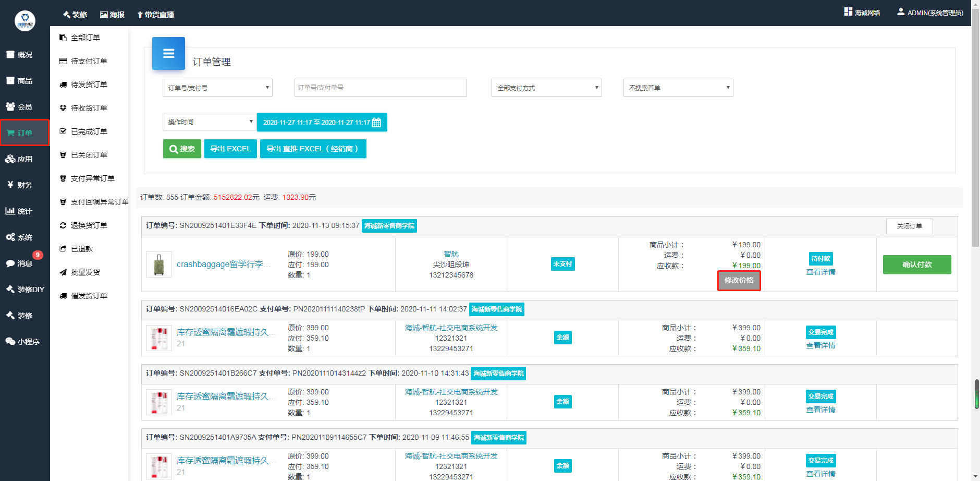Viewport: 980px width, 481px height.
Task: Click the 修改价格 button
Action: (x=739, y=281)
